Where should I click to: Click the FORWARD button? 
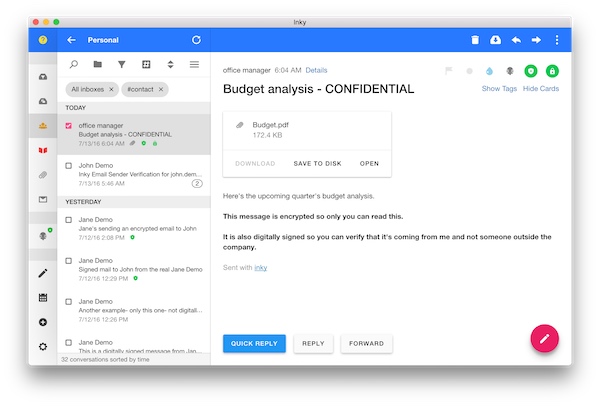[366, 344]
